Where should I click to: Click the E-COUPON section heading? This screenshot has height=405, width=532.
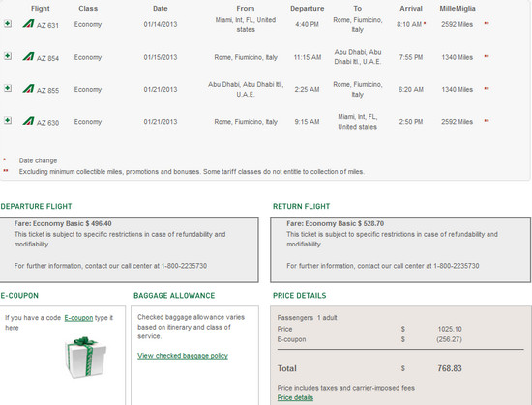click(x=19, y=295)
